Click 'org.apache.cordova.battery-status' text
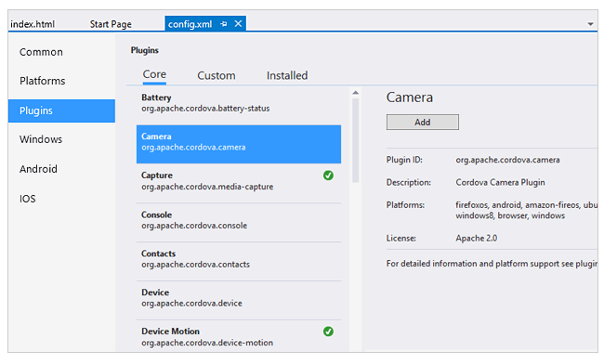The image size is (604, 364). point(205,109)
